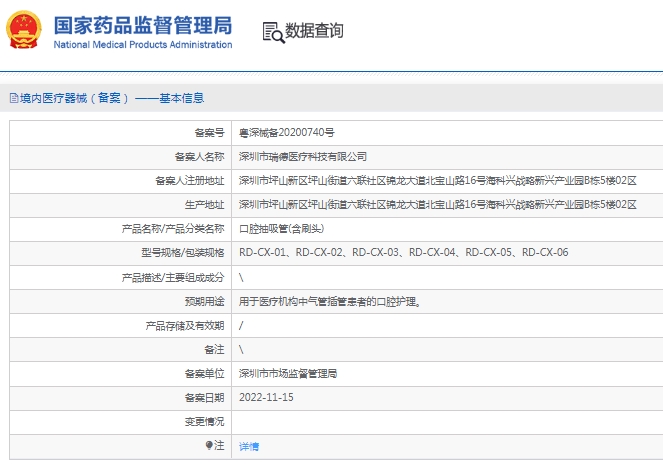This screenshot has height=468, width=663.
Task: Click the 备案日期 label
Action: point(205,398)
